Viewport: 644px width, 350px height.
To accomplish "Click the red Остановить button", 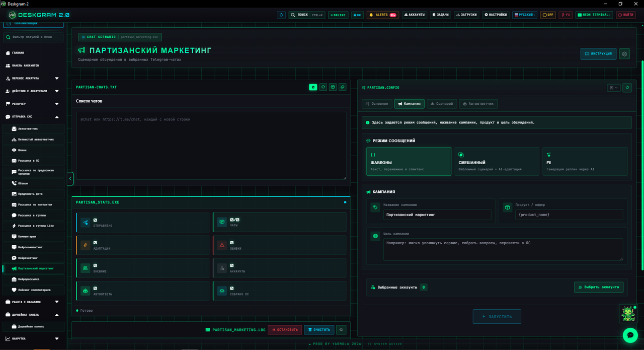I will (285, 330).
